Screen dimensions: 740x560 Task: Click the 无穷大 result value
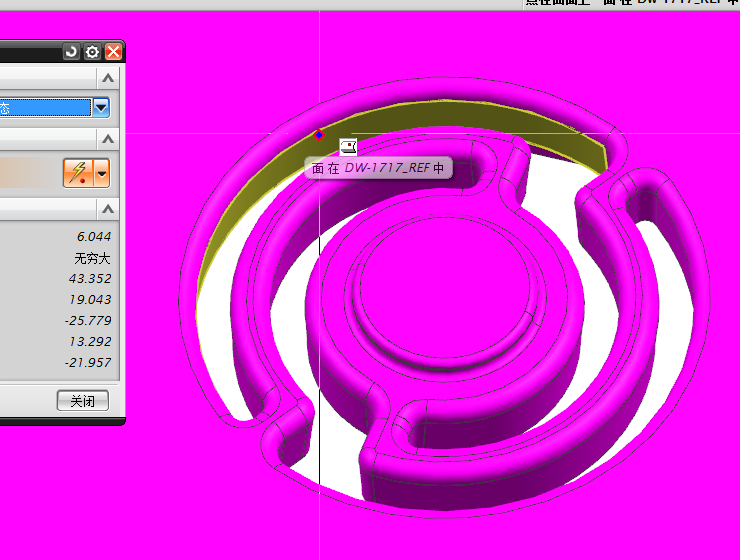pyautogui.click(x=93, y=258)
